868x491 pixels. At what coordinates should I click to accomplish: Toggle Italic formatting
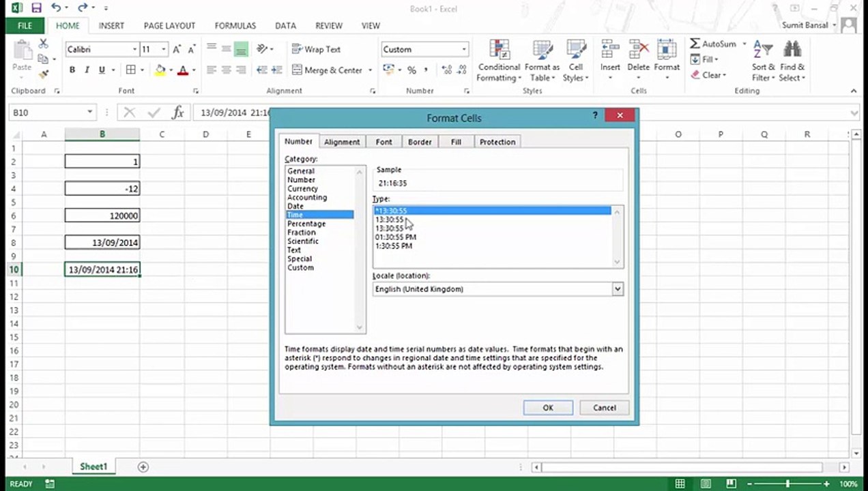click(87, 70)
